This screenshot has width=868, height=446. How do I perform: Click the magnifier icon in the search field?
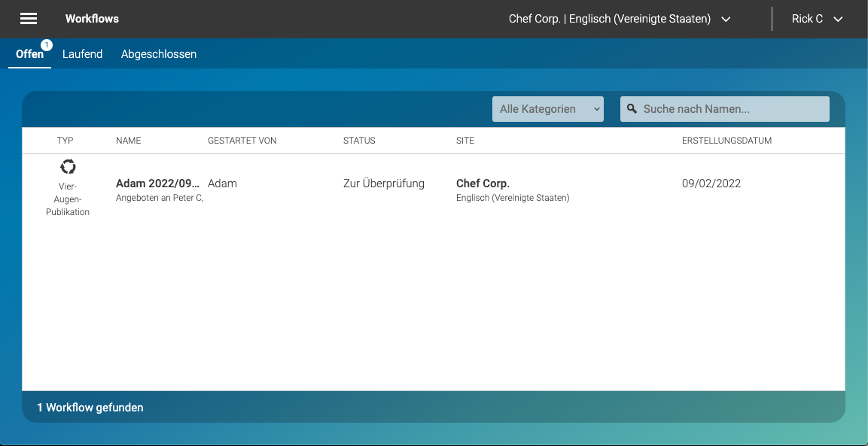632,108
